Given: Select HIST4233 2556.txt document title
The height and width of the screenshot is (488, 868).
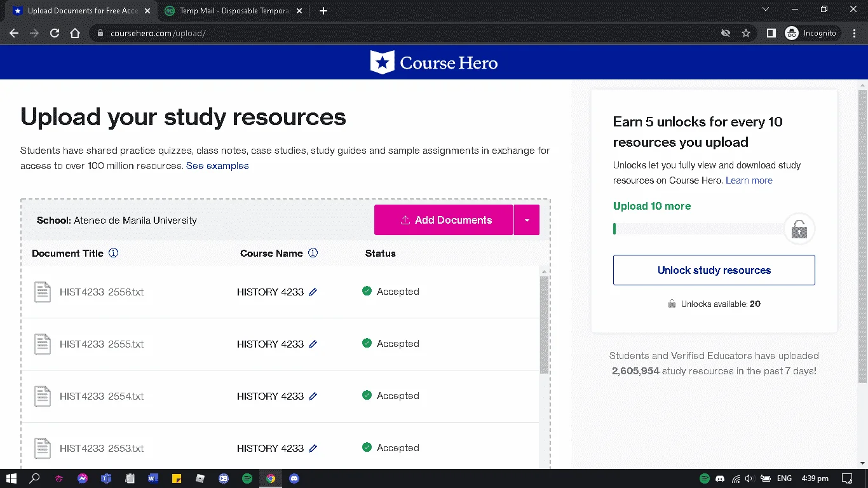Looking at the screenshot, I should tap(102, 292).
